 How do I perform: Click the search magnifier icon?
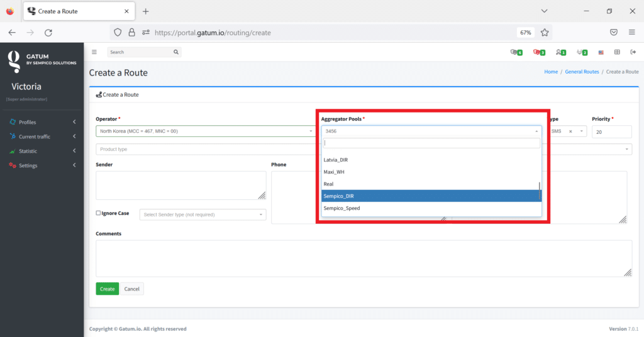(x=177, y=52)
